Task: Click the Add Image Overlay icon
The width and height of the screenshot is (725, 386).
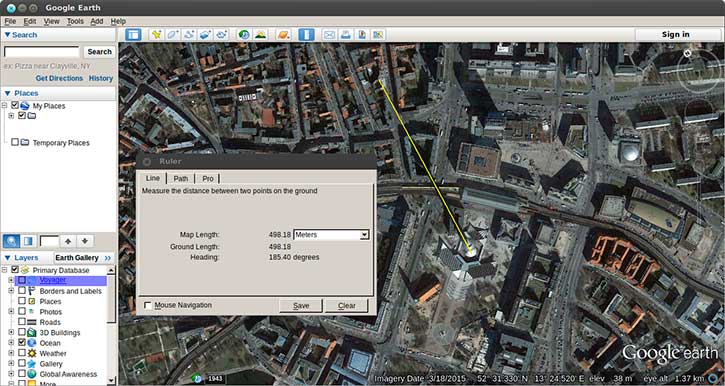Action: (205, 35)
